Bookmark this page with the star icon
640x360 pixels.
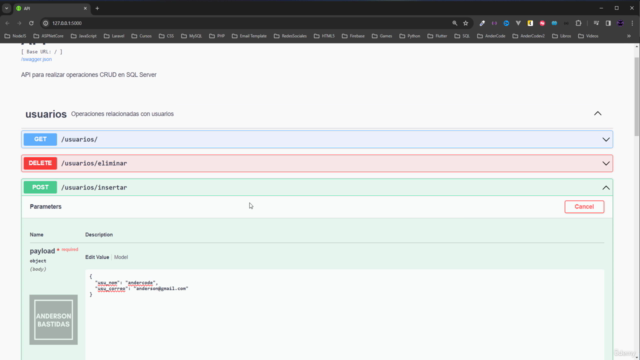click(466, 23)
